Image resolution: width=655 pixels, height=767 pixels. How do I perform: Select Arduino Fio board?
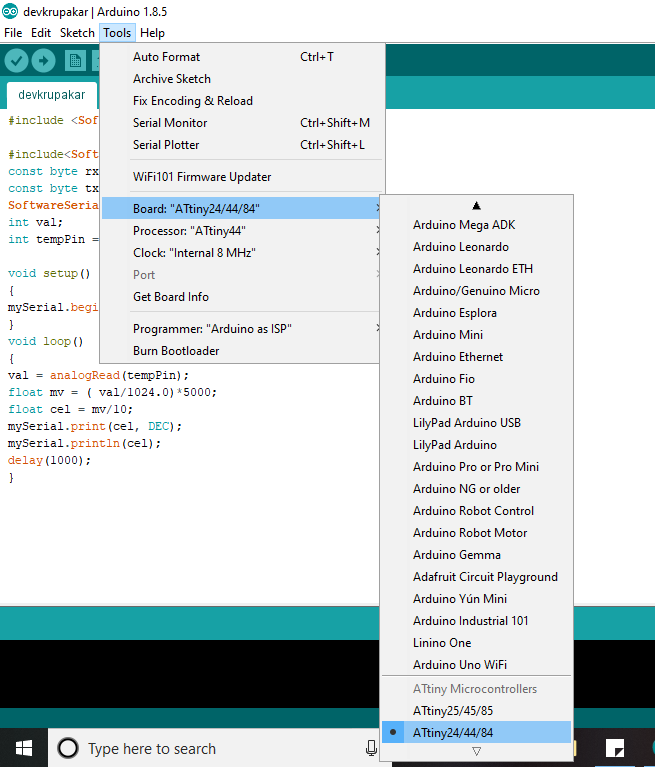pos(476,379)
